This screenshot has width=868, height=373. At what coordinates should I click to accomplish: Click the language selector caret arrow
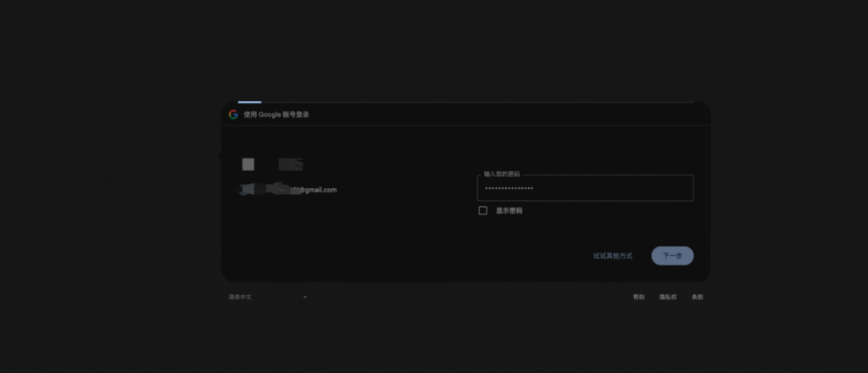click(x=305, y=298)
